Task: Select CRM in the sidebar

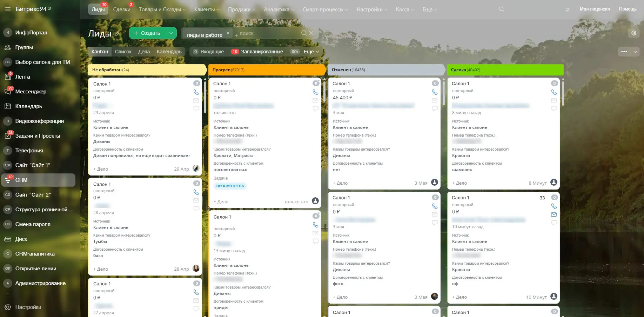Action: pos(38,180)
